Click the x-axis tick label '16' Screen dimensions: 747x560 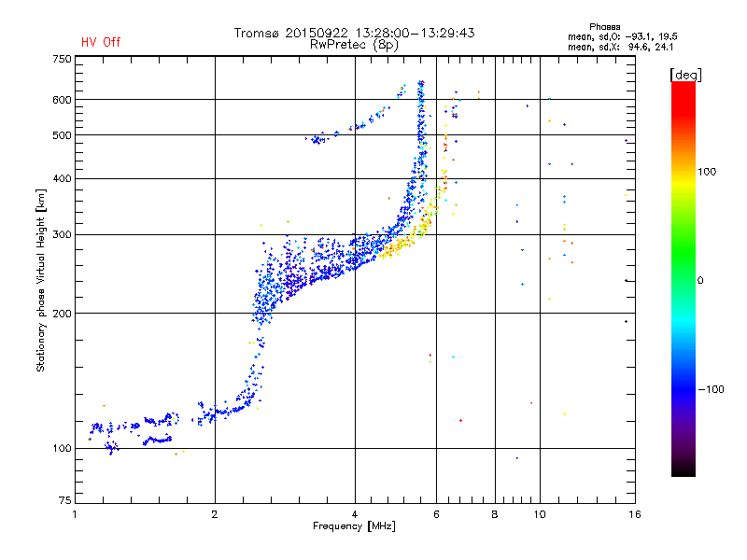coord(635,514)
